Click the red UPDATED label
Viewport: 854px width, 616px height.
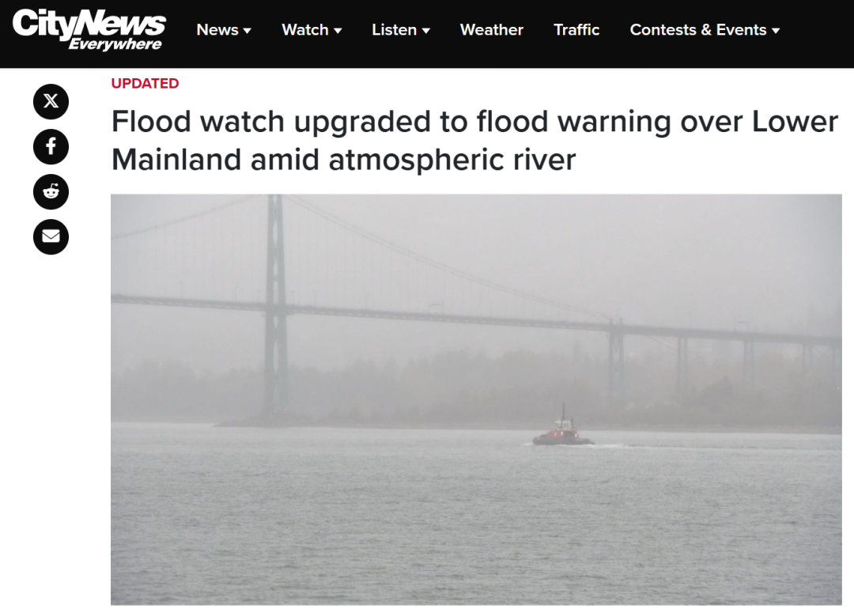point(145,83)
